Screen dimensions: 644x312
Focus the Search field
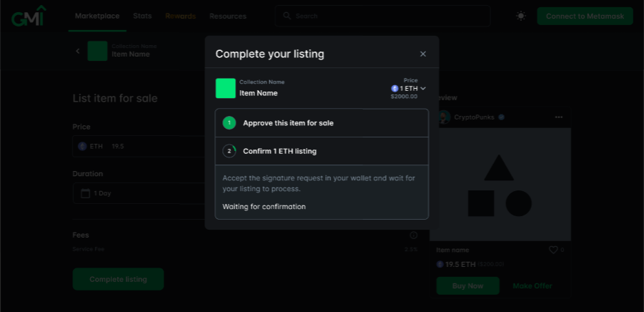tap(382, 16)
